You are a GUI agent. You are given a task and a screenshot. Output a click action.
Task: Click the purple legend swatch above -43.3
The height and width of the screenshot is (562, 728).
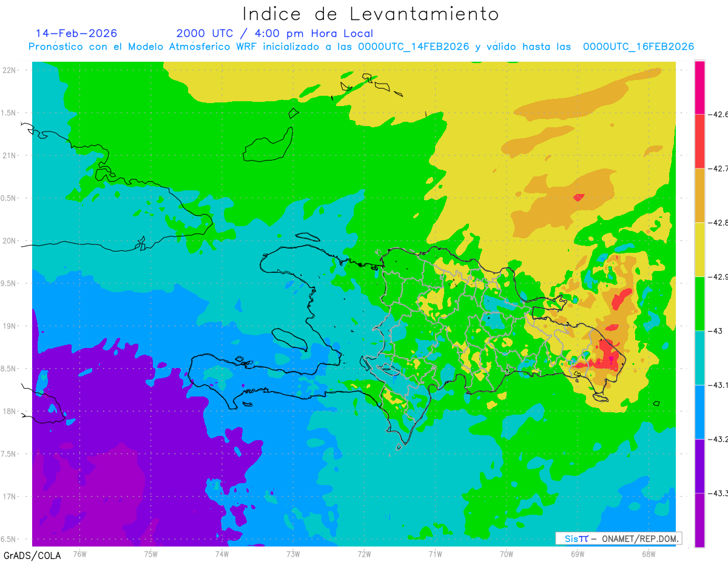point(699,466)
